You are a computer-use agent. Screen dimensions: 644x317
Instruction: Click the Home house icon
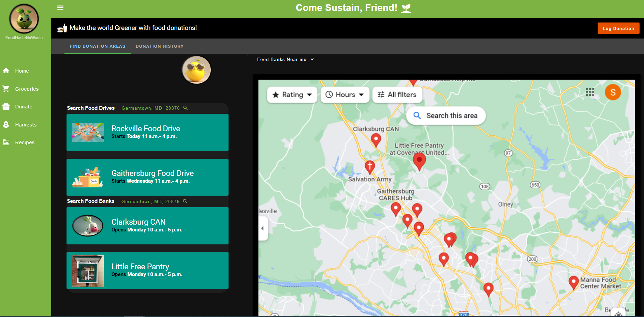(6, 71)
